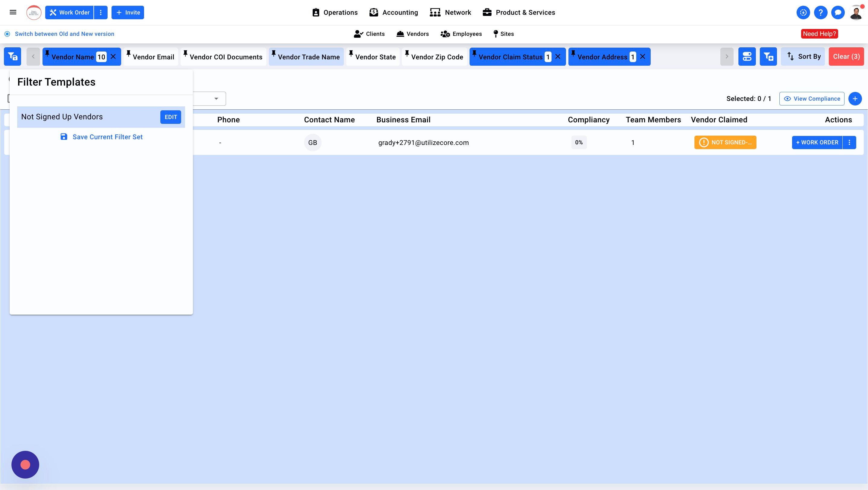The width and height of the screenshot is (868, 490).
Task: Open the help question mark icon
Action: tap(820, 13)
